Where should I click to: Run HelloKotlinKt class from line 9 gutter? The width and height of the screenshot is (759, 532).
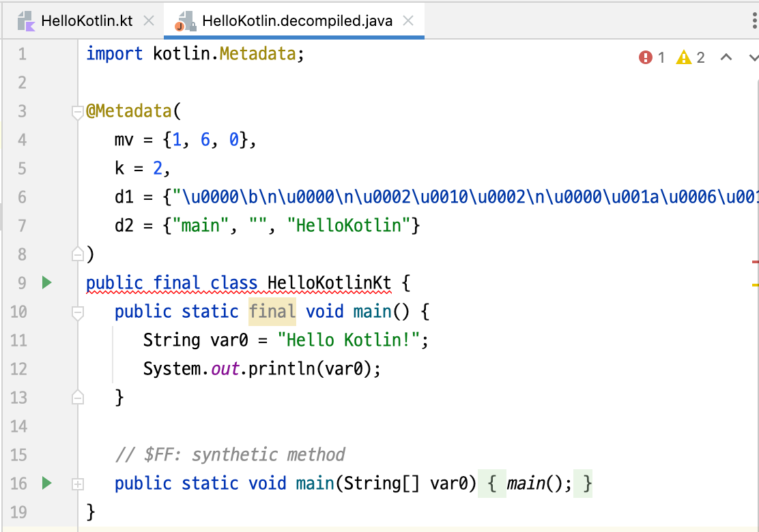pyautogui.click(x=46, y=282)
